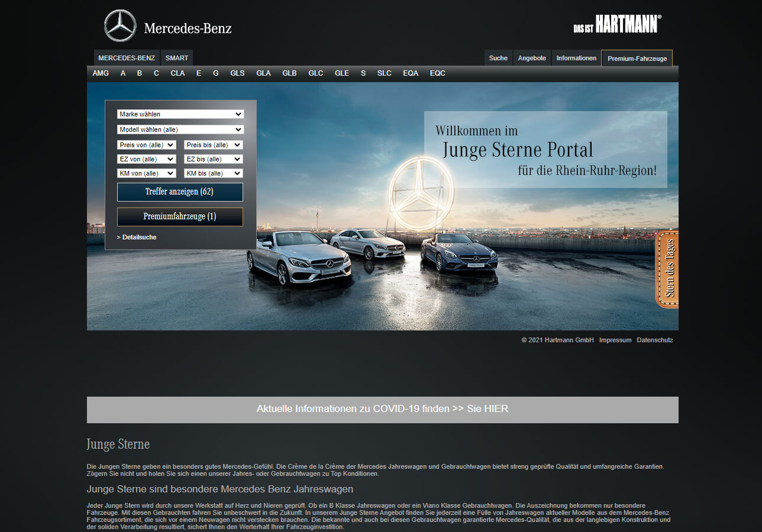Open the KM bis (alle) dropdown

(214, 173)
